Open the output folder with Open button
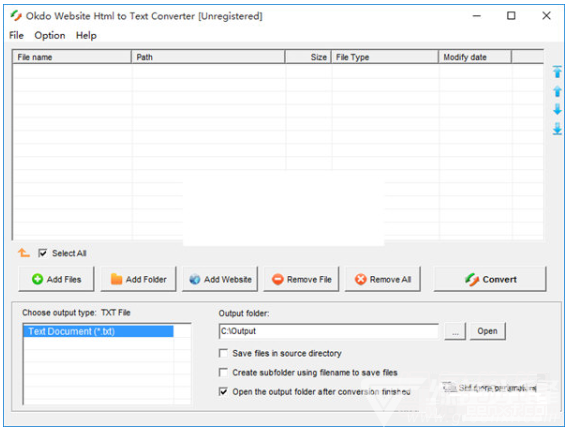568x431 pixels. [x=488, y=331]
